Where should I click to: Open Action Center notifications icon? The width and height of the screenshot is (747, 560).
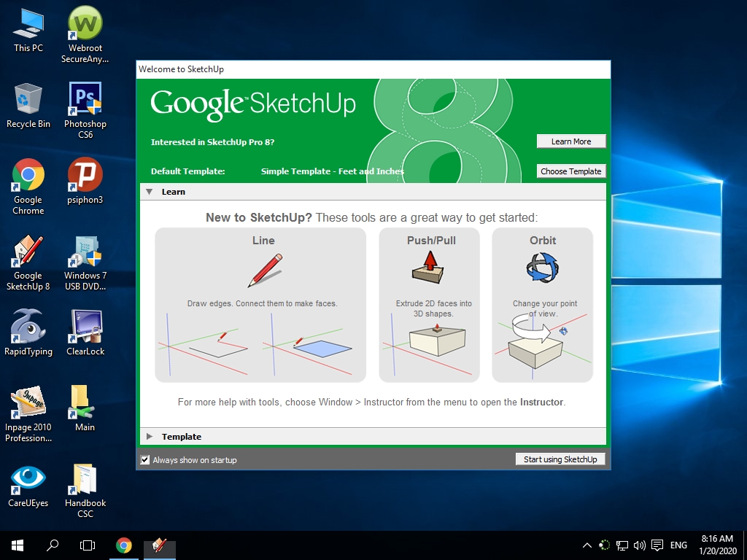[x=657, y=545]
